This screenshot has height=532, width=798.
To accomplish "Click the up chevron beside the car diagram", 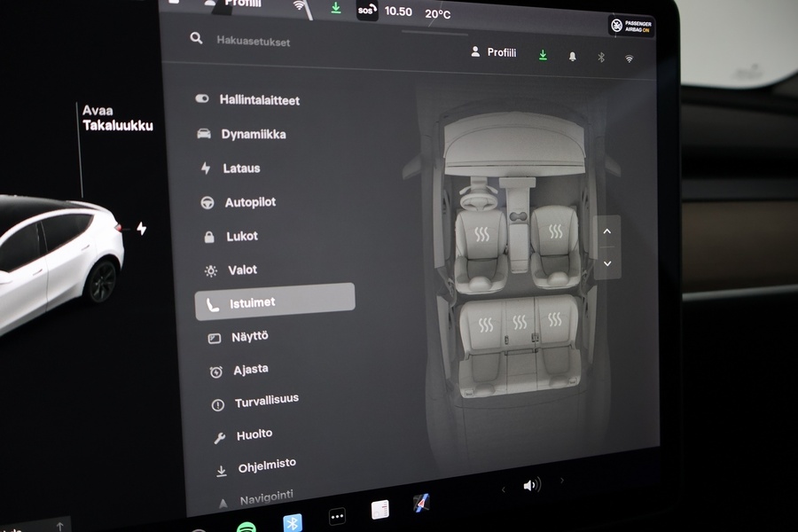I will pyautogui.click(x=607, y=231).
